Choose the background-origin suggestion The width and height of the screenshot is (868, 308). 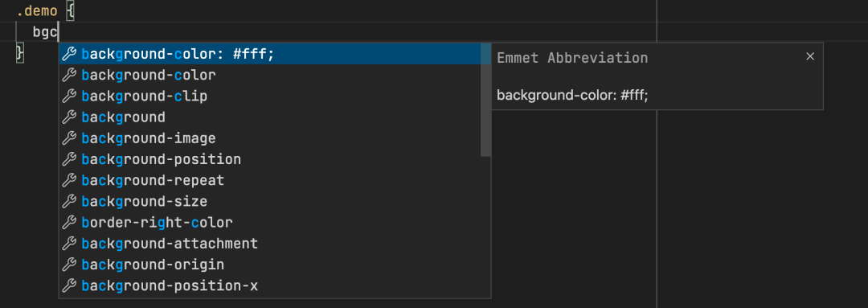click(270, 265)
